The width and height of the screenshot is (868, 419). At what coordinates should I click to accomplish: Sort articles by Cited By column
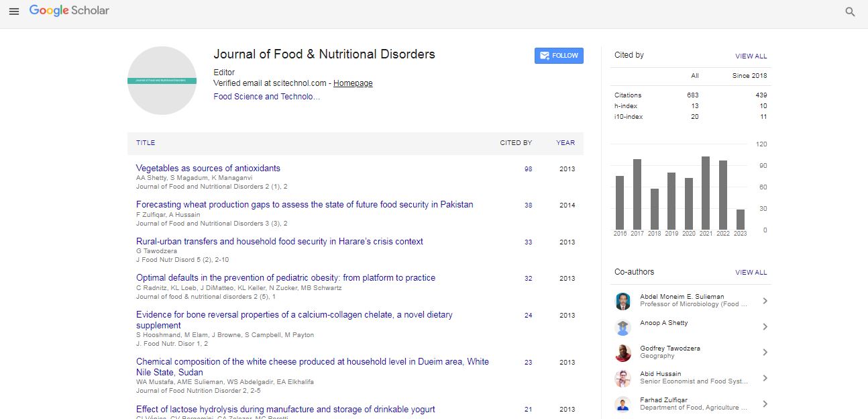click(516, 143)
